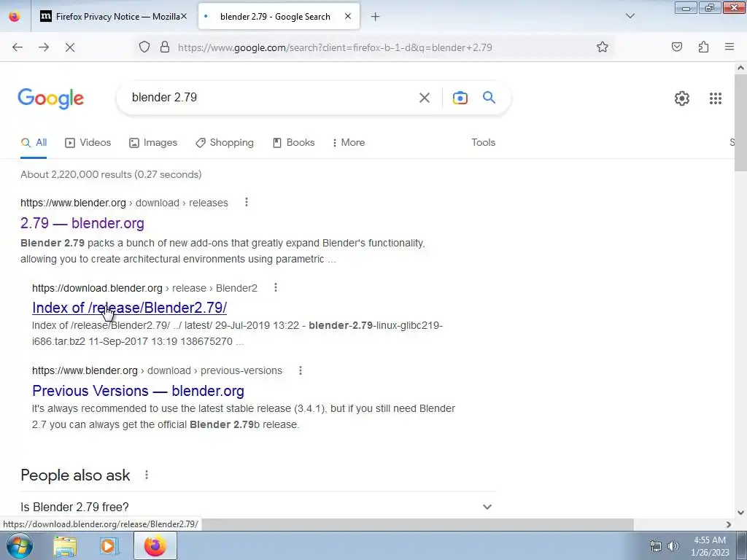The height and width of the screenshot is (560, 747).
Task: Open Firefox application menu
Action: coord(729,47)
